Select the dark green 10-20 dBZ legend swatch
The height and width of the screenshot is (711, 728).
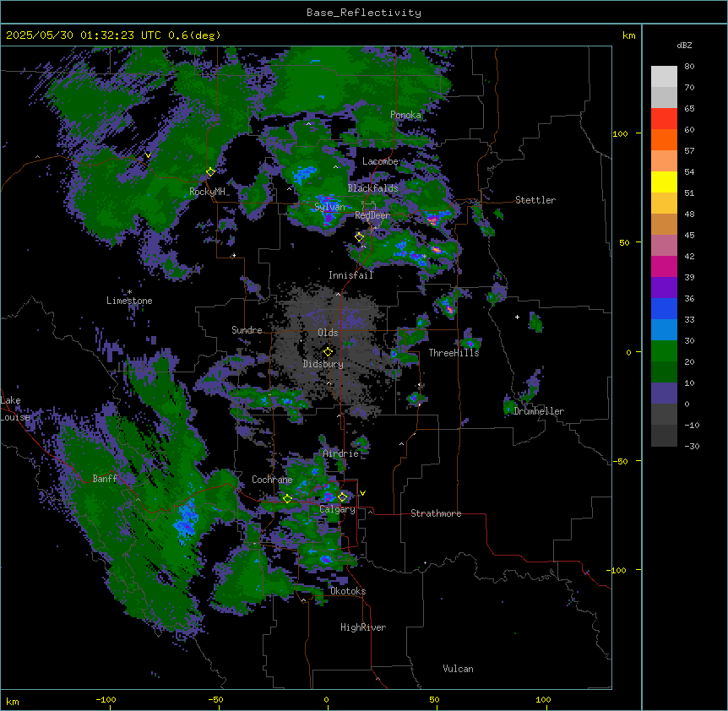coord(664,372)
